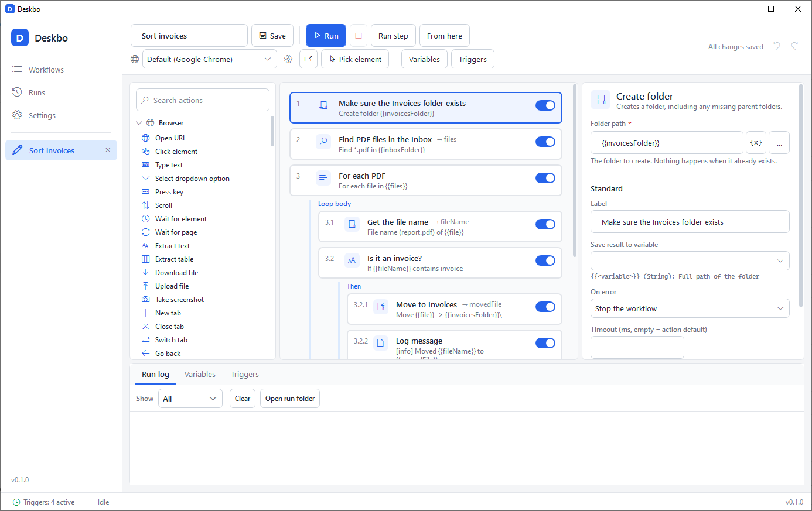The image size is (812, 511).
Task: Toggle off step 3 For each PDF
Action: click(545, 178)
